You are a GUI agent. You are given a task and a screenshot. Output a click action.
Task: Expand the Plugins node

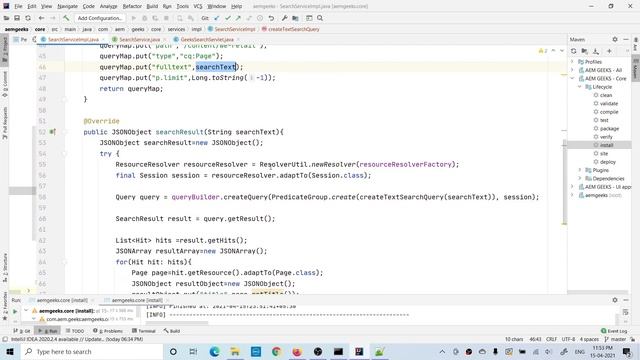pos(580,170)
